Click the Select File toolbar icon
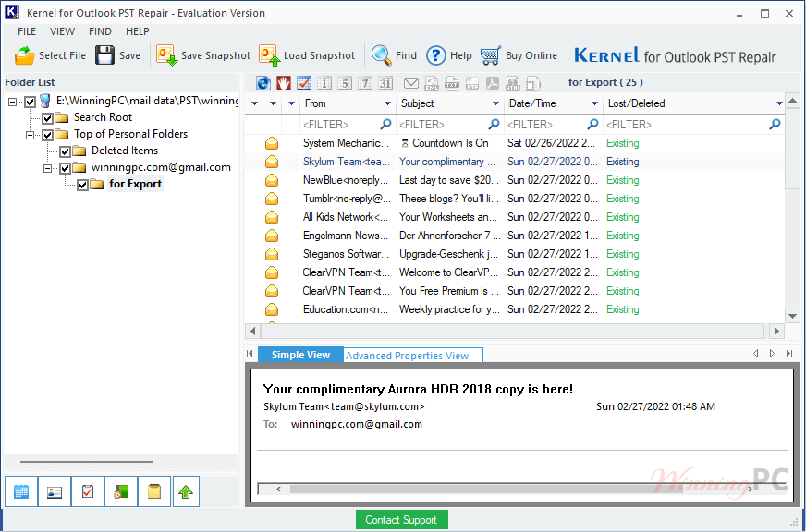This screenshot has width=806, height=532. pos(24,55)
